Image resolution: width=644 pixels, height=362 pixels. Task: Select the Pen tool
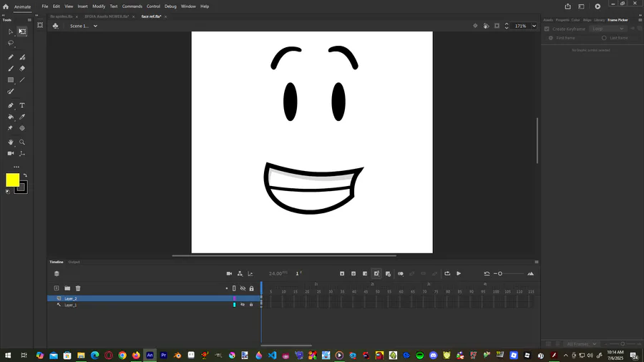point(11,105)
